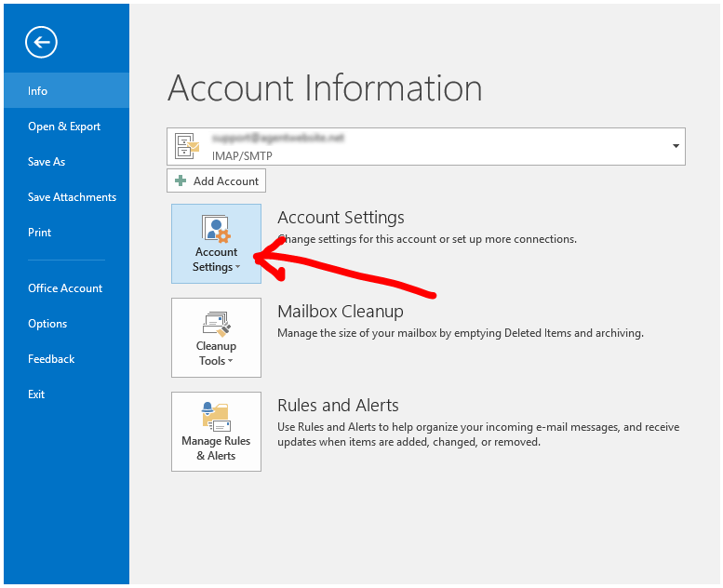The height and width of the screenshot is (588, 723).
Task: Click the Account Settings section heading
Action: 341,218
